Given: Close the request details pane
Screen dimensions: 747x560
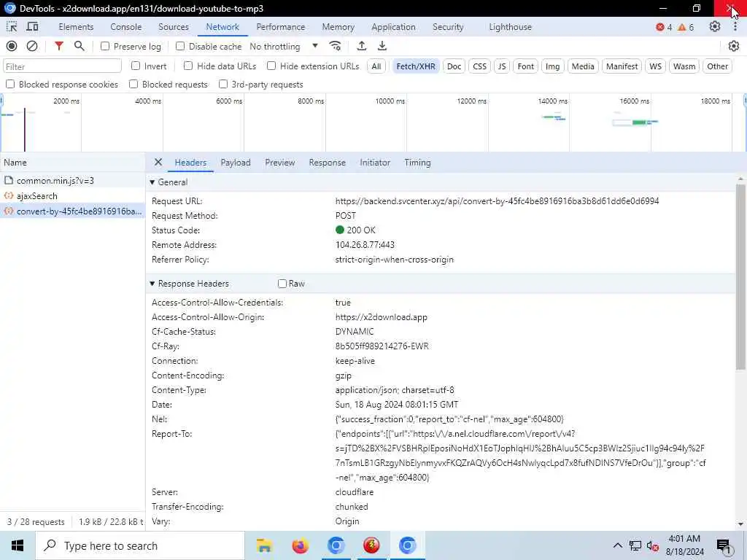Looking at the screenshot, I should [158, 163].
